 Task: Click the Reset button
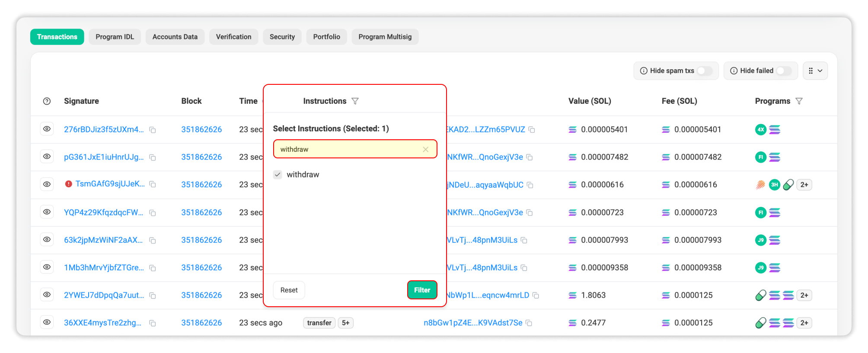(x=289, y=290)
